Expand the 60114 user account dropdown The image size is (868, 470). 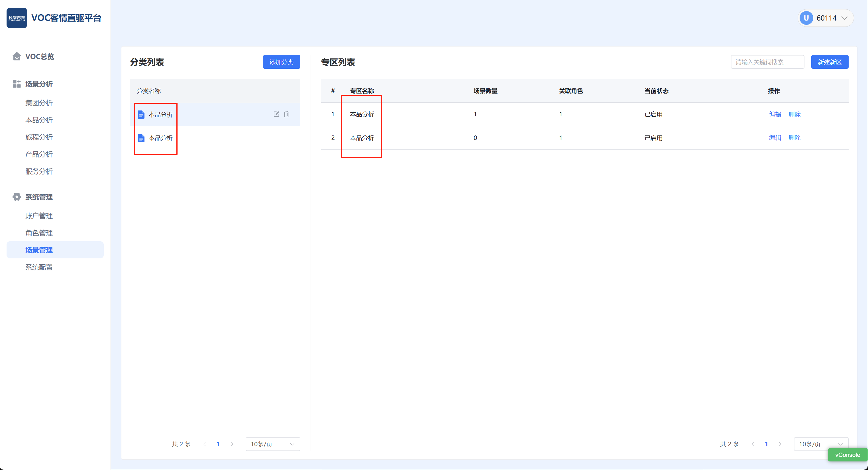click(844, 18)
